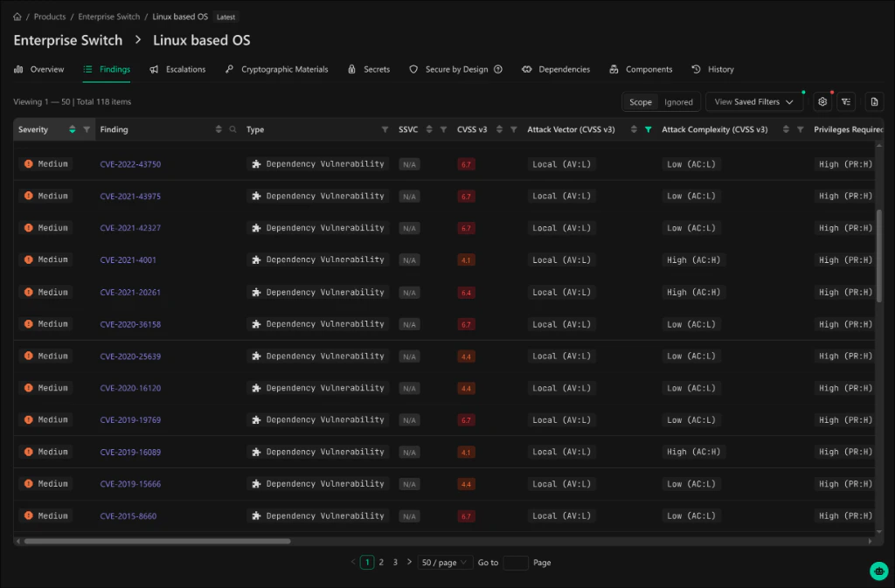The width and height of the screenshot is (895, 588).
Task: Click the Dependencies icon in the tab bar
Action: tap(527, 69)
